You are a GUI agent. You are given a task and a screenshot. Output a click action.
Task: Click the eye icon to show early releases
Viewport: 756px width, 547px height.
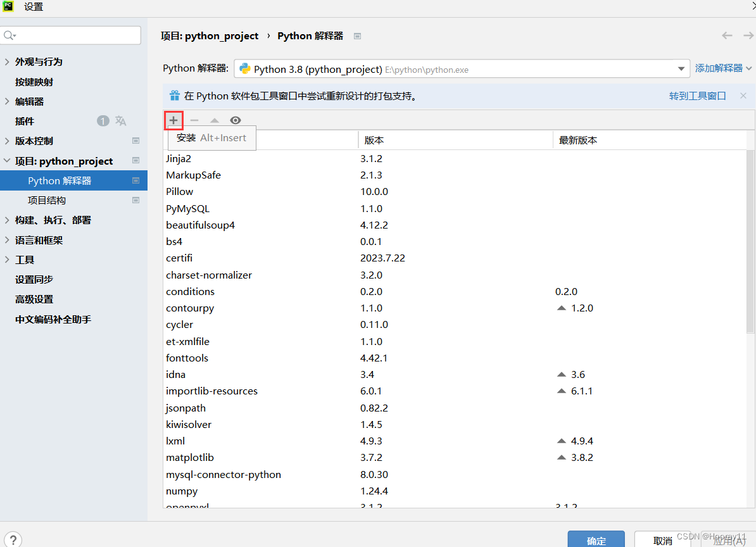point(235,120)
